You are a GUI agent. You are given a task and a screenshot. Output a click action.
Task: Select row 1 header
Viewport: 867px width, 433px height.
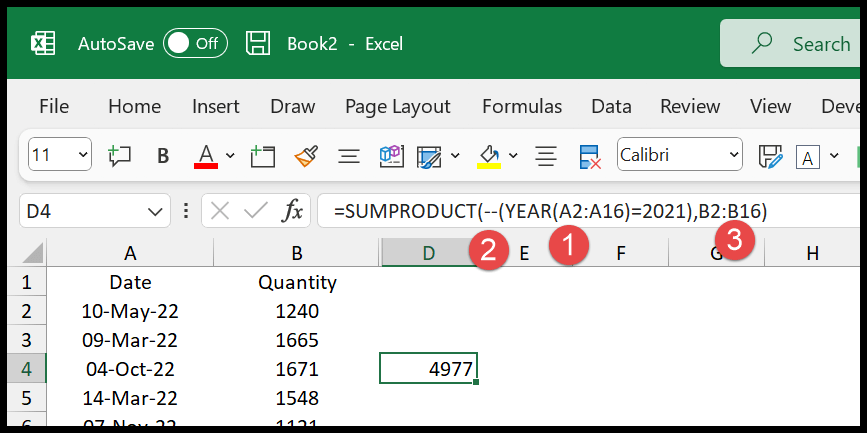tap(27, 283)
